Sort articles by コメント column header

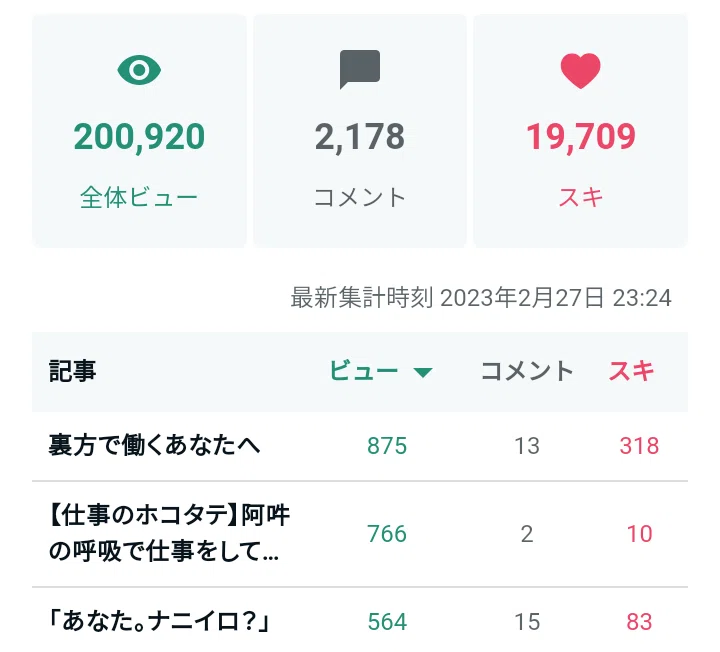pos(527,371)
